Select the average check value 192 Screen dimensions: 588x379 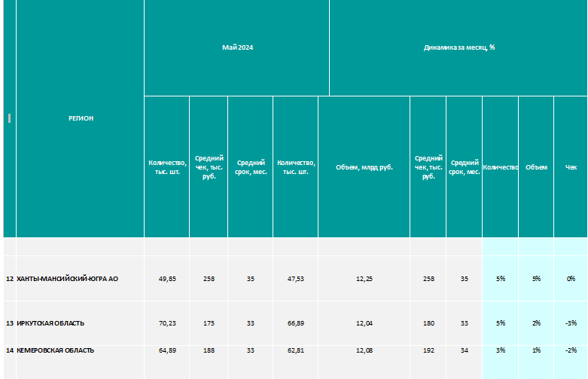tap(428, 362)
